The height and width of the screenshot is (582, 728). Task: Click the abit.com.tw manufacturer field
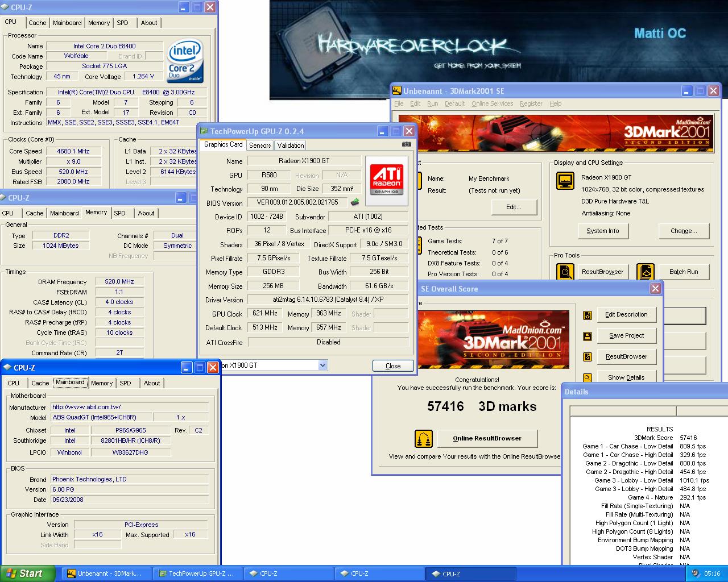click(130, 407)
